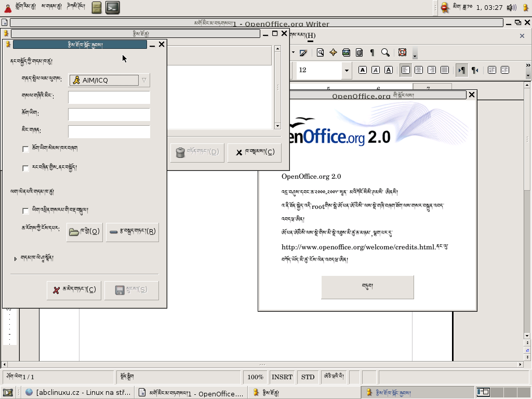Justify text in Writer
This screenshot has height=399, width=532.
coord(445,70)
